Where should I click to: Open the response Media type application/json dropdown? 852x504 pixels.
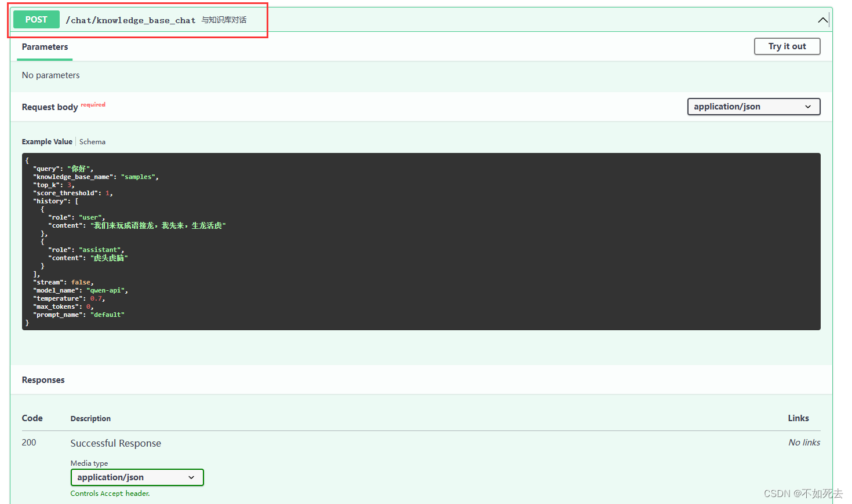[x=137, y=477]
